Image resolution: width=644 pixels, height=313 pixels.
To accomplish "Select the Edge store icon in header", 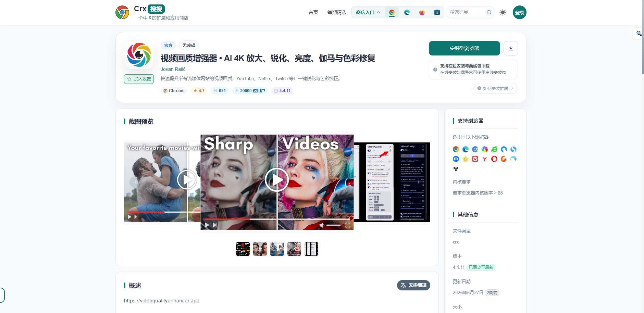I will pos(407,12).
